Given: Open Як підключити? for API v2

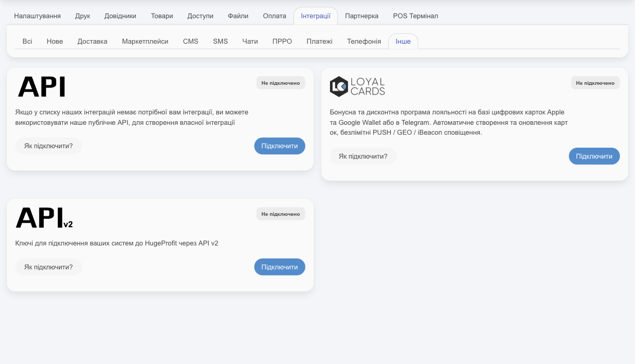Looking at the screenshot, I should coord(48,267).
